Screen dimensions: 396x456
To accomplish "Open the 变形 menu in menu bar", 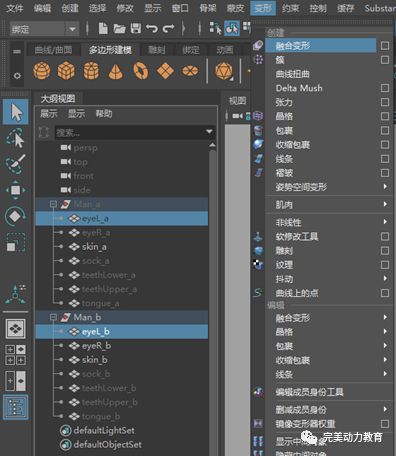I will pos(263,8).
